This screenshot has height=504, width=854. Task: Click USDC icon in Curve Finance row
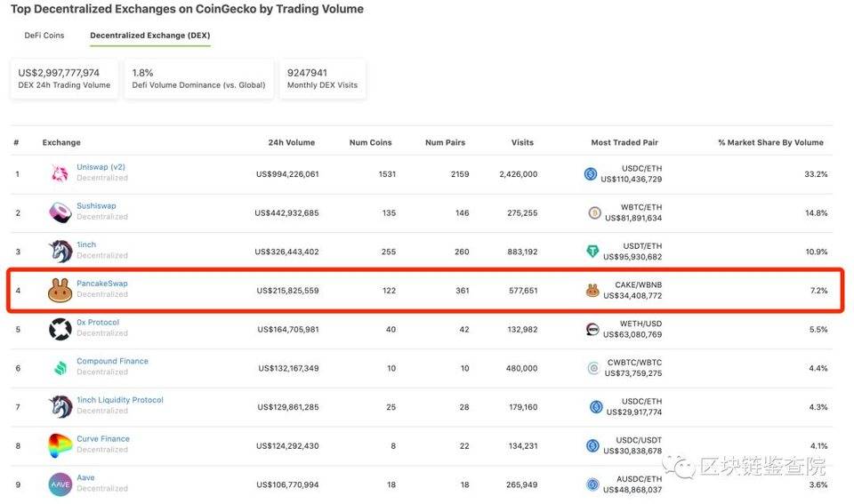pyautogui.click(x=592, y=445)
